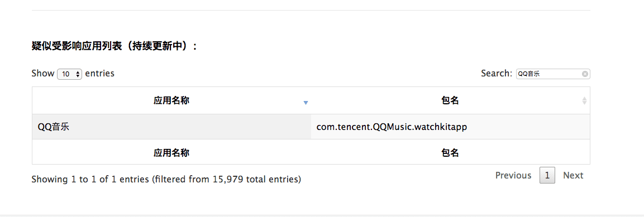Sort by the top 包名 column header
The width and height of the screenshot is (644, 217).
[x=450, y=100]
